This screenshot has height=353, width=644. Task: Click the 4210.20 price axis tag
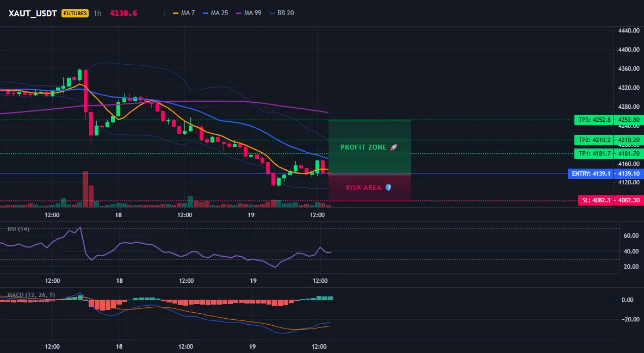pos(629,140)
